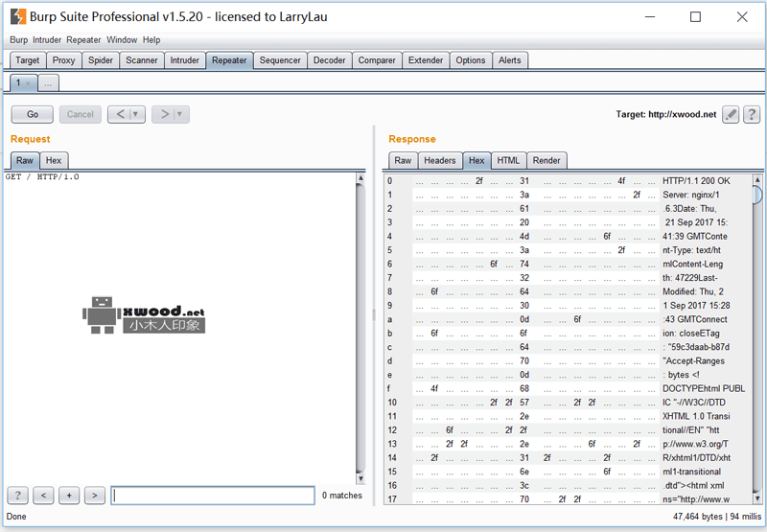Select Repeater tab number 1
The image size is (767, 532).
[18, 82]
